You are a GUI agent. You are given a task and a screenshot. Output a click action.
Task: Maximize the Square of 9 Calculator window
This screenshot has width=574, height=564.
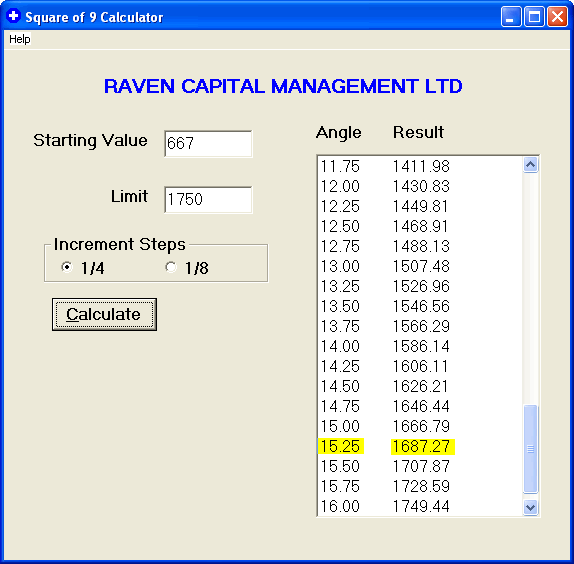coord(534,17)
